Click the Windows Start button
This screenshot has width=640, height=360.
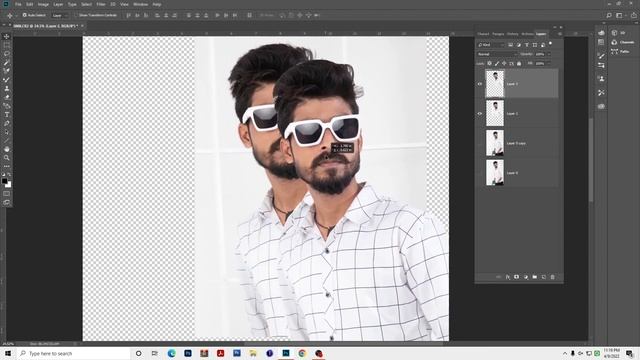(x=8, y=353)
